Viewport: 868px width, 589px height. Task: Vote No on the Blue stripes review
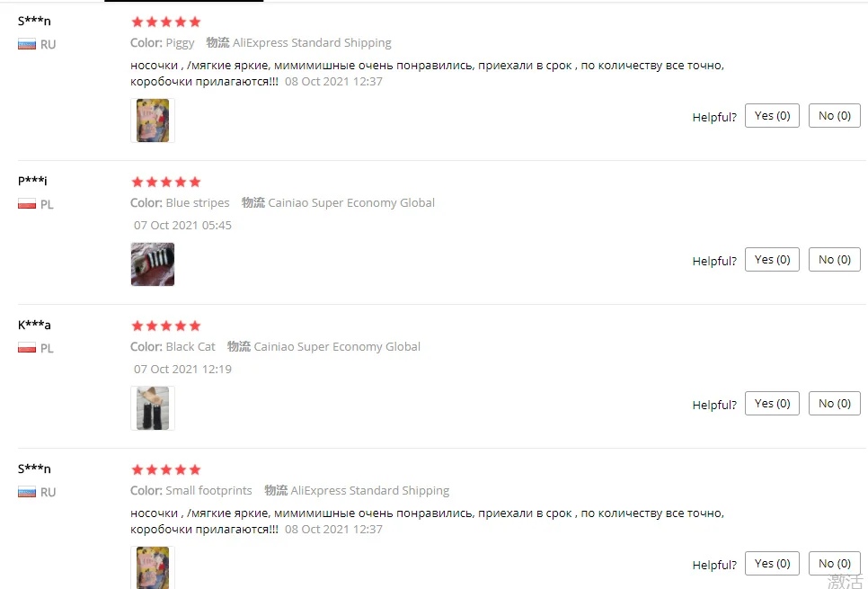(834, 259)
